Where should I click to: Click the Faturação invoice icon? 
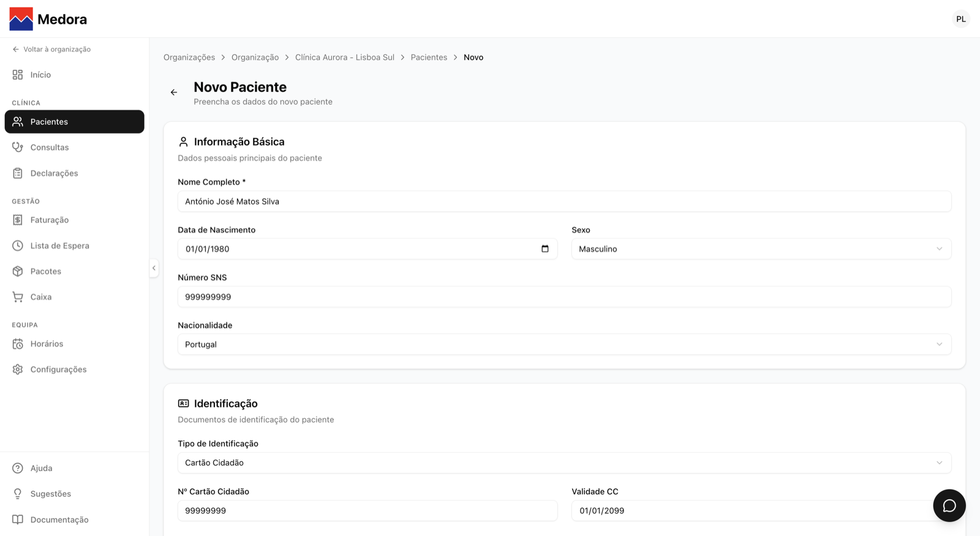point(18,220)
